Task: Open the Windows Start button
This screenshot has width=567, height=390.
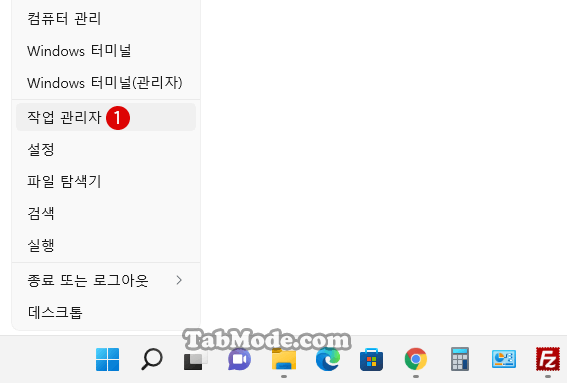Action: click(107, 359)
